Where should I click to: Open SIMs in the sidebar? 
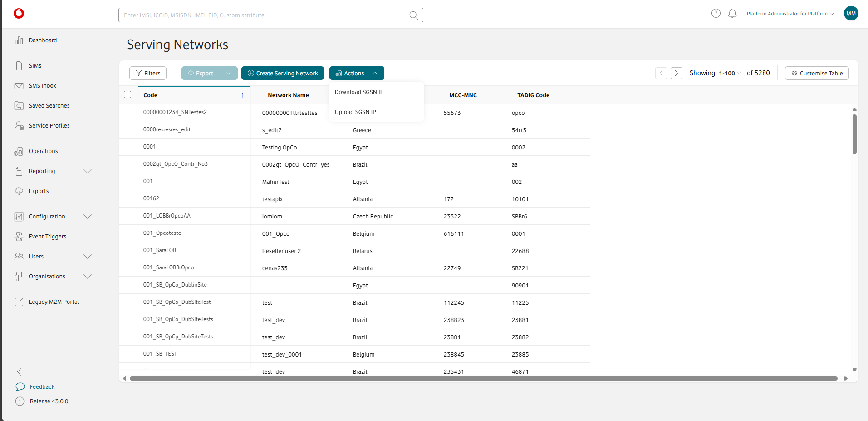coord(35,66)
